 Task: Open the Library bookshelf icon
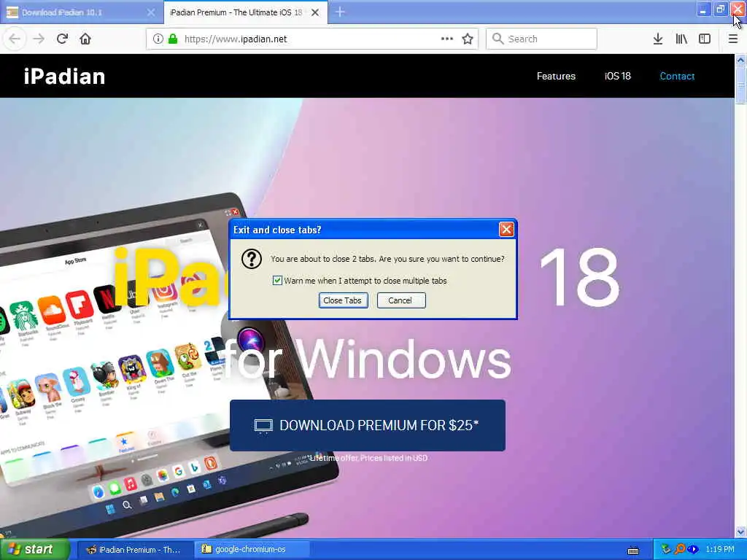point(681,39)
